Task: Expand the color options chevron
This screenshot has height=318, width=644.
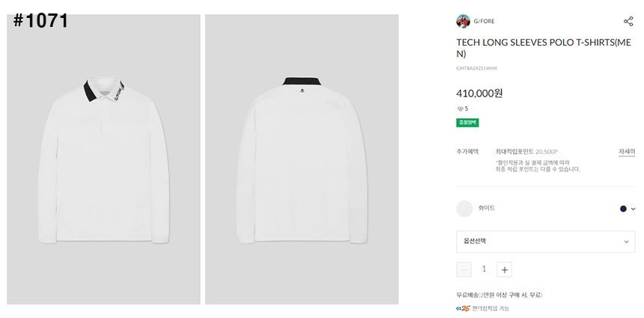Action: tap(634, 209)
